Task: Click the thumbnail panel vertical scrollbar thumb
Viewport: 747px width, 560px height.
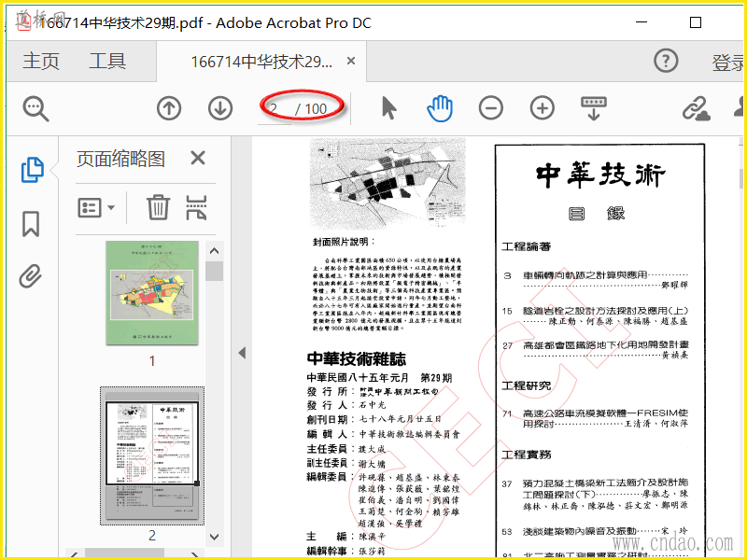Action: coord(215,272)
